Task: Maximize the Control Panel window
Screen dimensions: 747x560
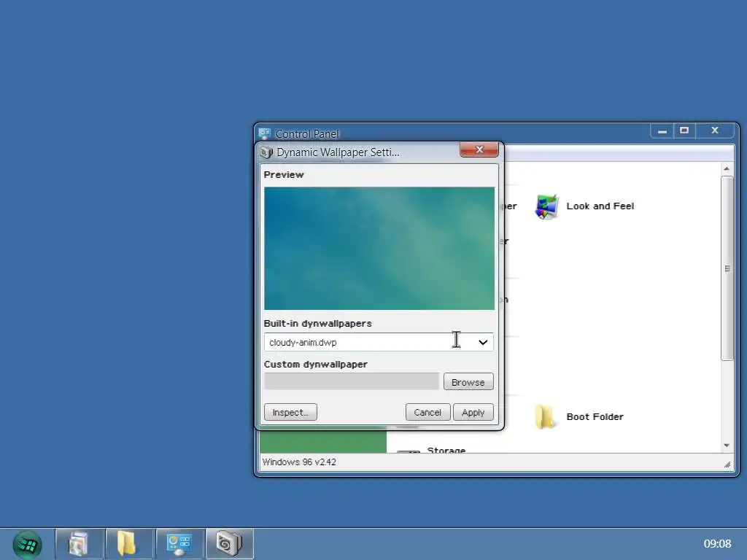Action: (684, 131)
